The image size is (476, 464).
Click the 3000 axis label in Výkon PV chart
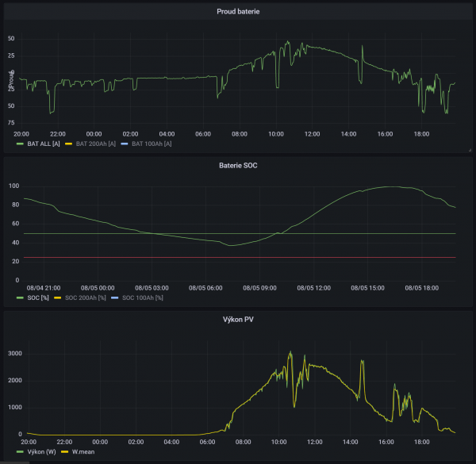(15, 354)
